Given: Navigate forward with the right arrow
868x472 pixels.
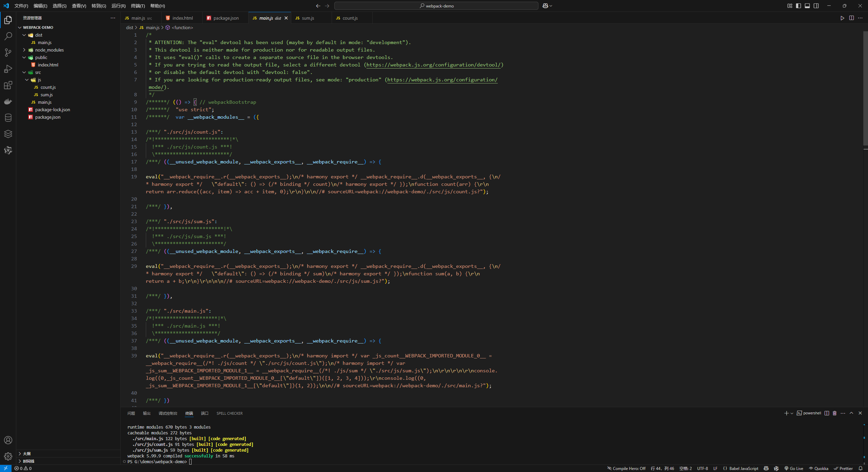Looking at the screenshot, I should (x=327, y=6).
